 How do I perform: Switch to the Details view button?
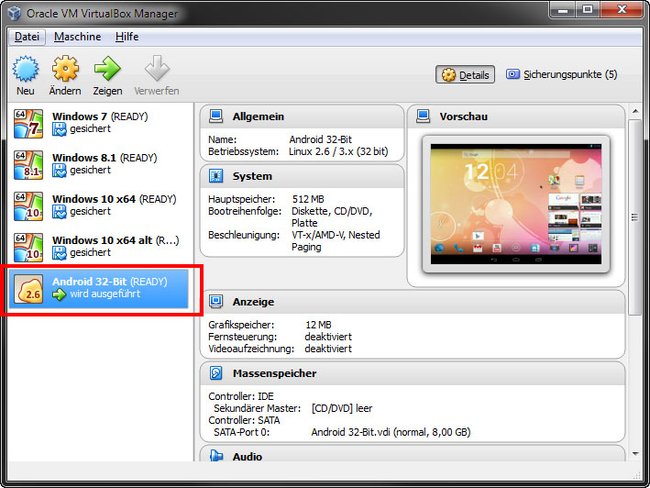(465, 75)
